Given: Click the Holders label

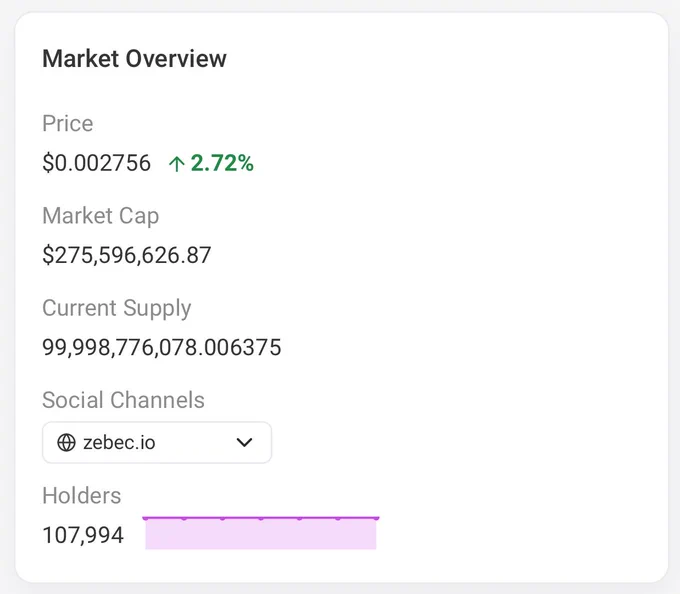Looking at the screenshot, I should click(x=82, y=496).
